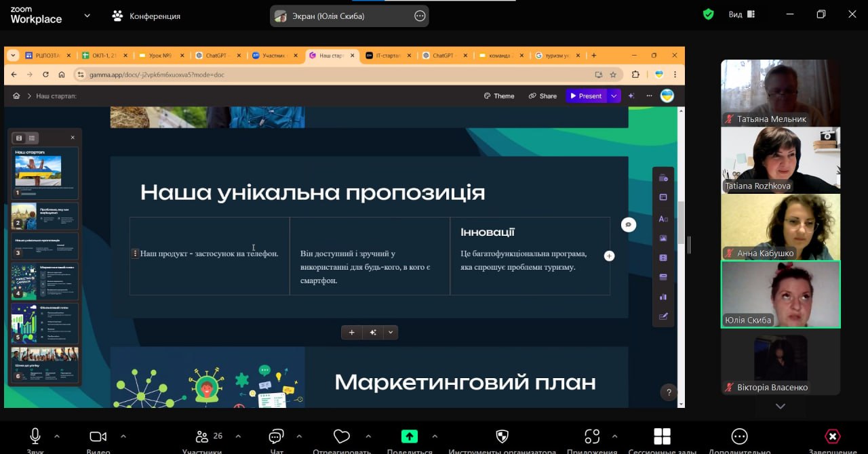Expand video options caret next to Видео
Screen dimensions: 868x454
coord(123,436)
